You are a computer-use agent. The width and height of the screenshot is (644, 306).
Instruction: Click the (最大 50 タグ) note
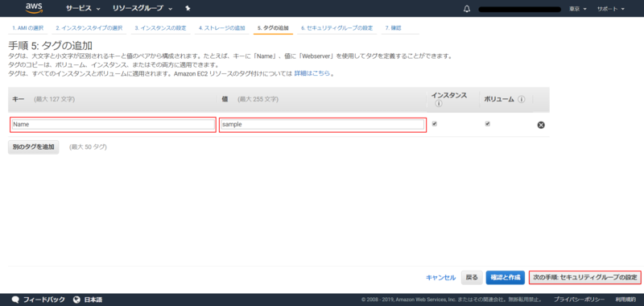click(88, 147)
